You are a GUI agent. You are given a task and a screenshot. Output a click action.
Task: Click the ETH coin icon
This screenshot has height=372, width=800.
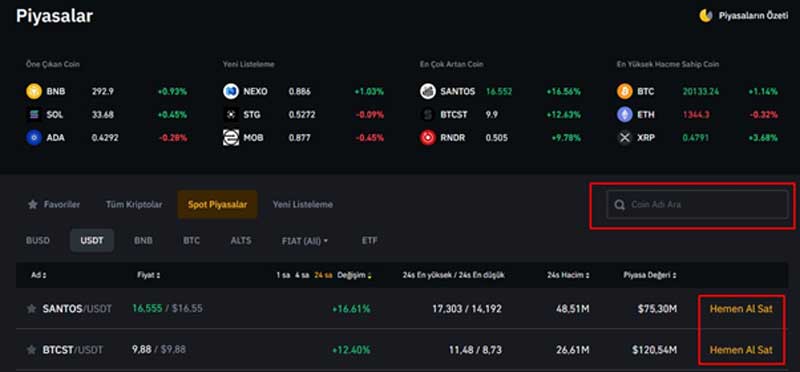coord(624,115)
